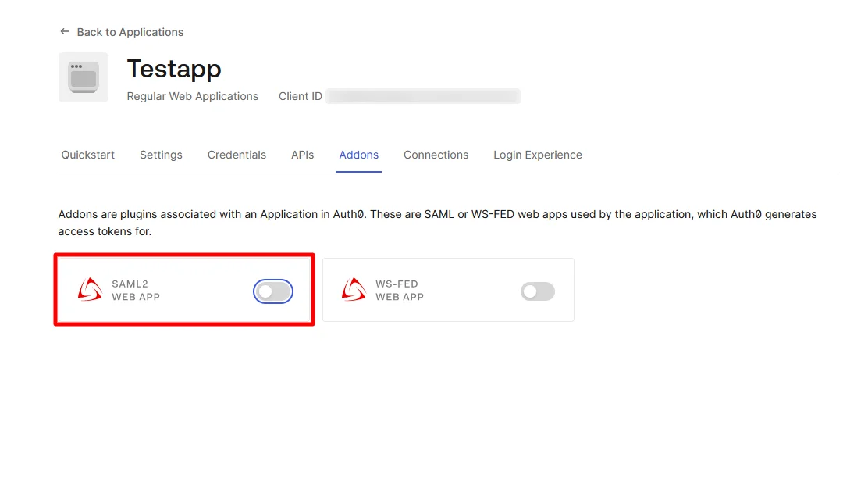The image size is (868, 500).
Task: Click the Testapp title heading
Action: click(173, 69)
